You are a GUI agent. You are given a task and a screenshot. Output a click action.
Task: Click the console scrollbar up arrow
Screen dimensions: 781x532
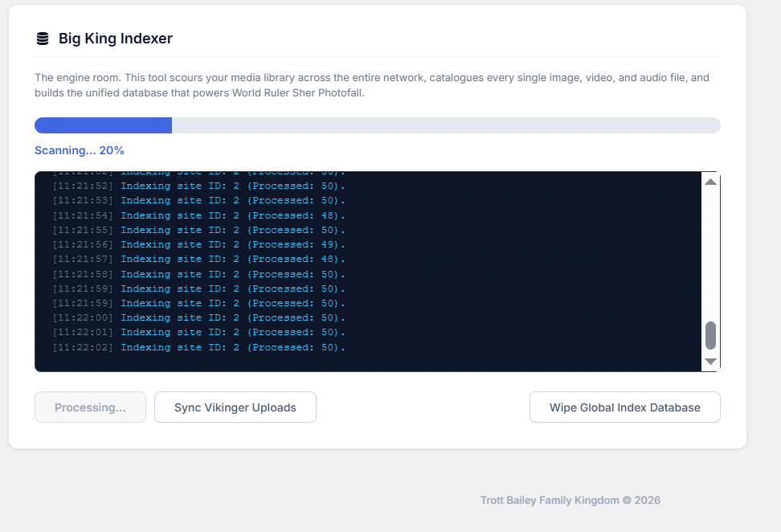(710, 182)
